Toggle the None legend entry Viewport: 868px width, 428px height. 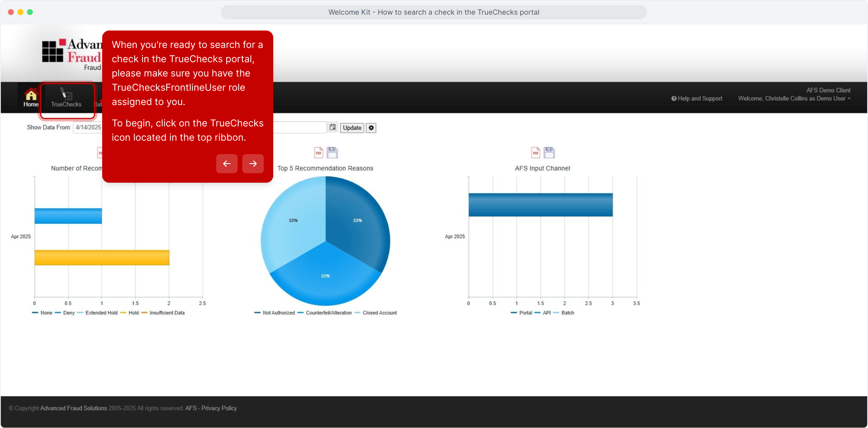pyautogui.click(x=42, y=313)
